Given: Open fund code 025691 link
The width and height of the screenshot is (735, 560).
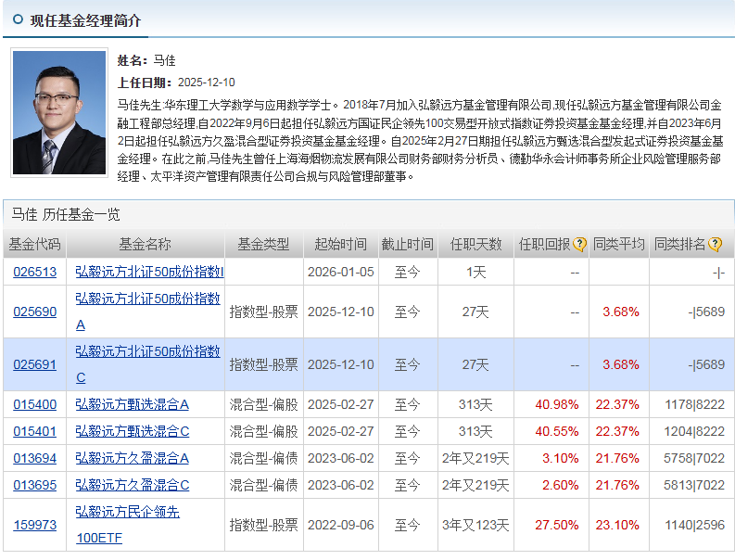Looking at the screenshot, I should pyautogui.click(x=34, y=365).
